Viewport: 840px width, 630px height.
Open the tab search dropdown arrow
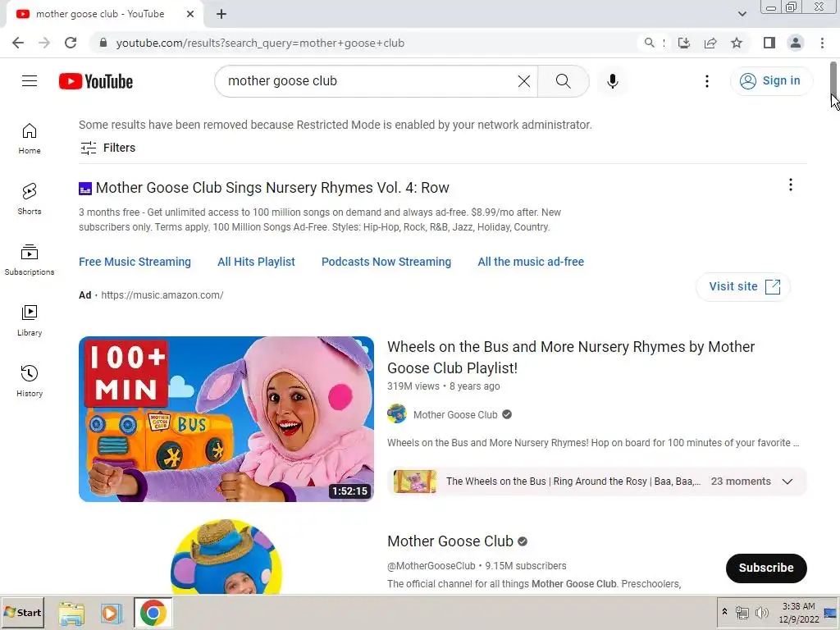(x=742, y=14)
